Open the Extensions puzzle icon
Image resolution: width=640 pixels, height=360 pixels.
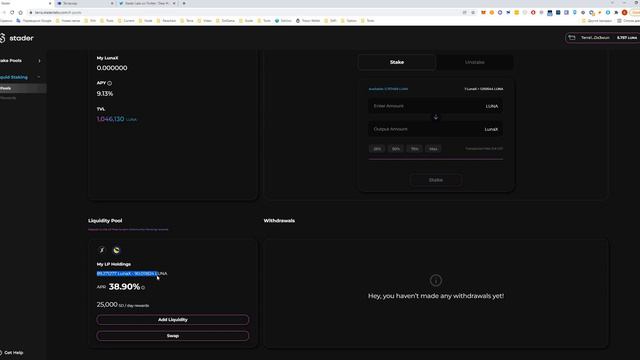point(616,13)
